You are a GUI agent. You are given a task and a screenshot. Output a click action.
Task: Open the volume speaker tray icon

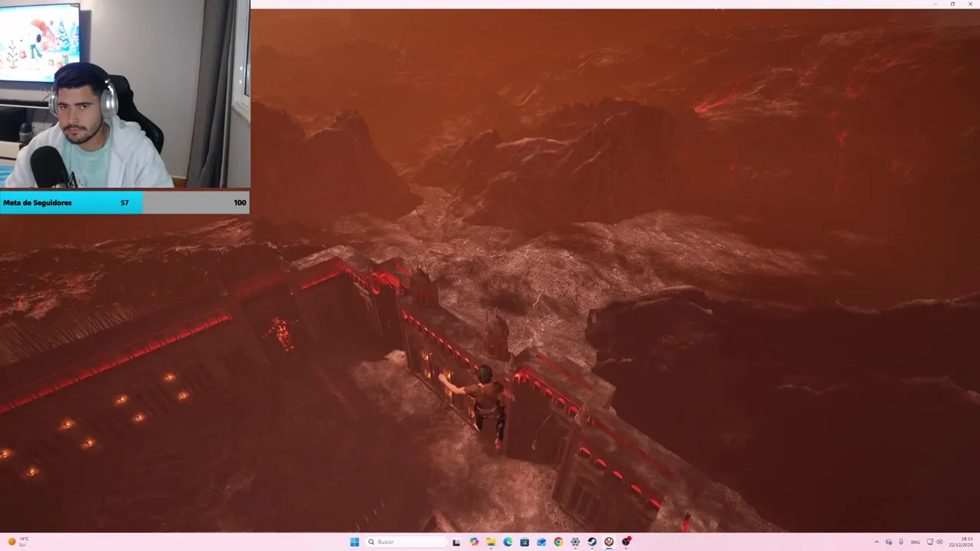(x=939, y=542)
